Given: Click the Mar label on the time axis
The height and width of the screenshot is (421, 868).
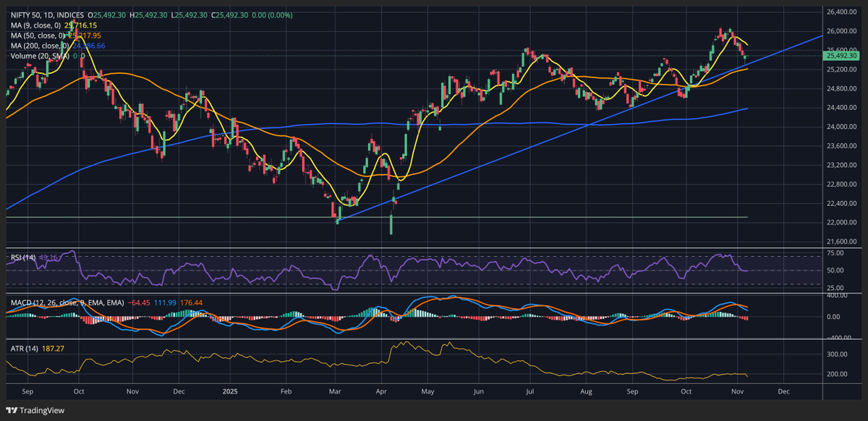Looking at the screenshot, I should (x=335, y=391).
